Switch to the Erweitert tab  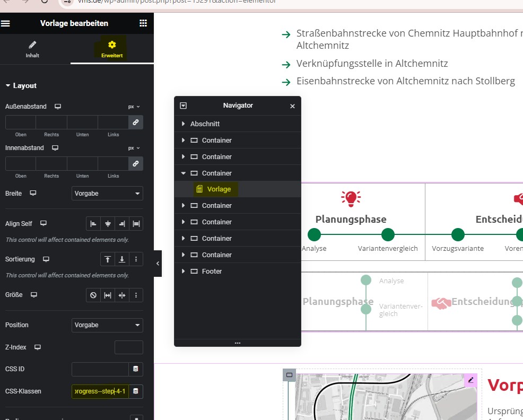click(112, 49)
